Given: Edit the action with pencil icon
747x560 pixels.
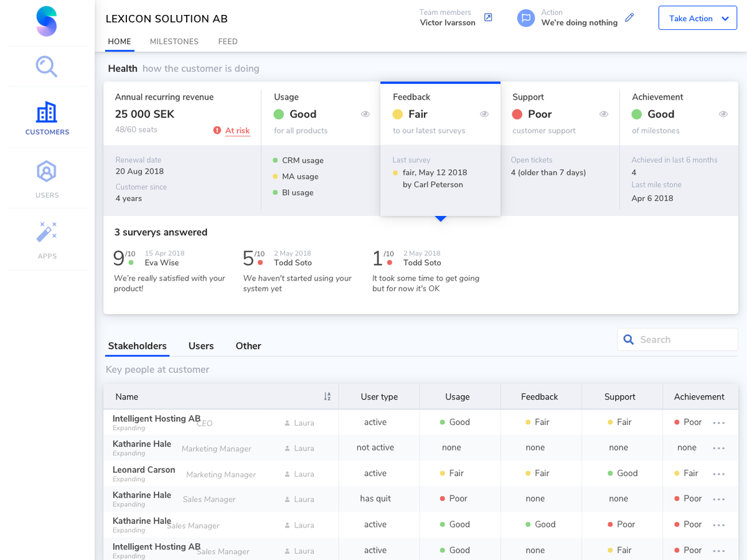Looking at the screenshot, I should coord(629,17).
